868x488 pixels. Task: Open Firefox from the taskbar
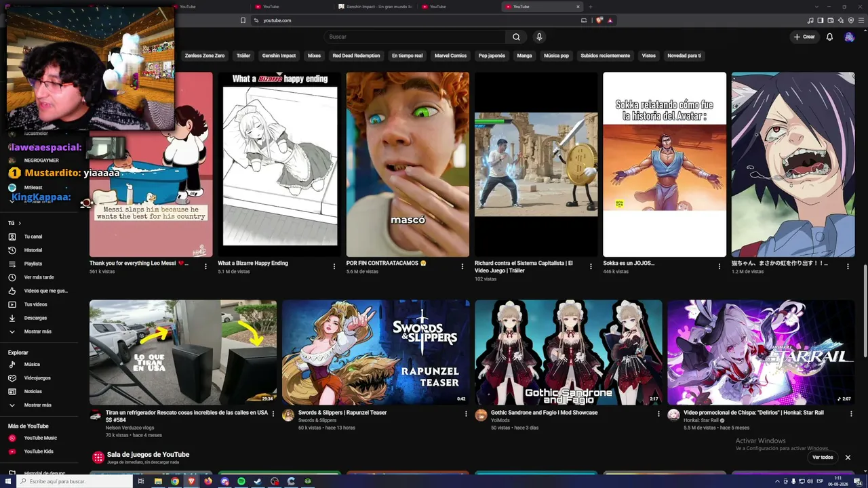click(x=208, y=481)
